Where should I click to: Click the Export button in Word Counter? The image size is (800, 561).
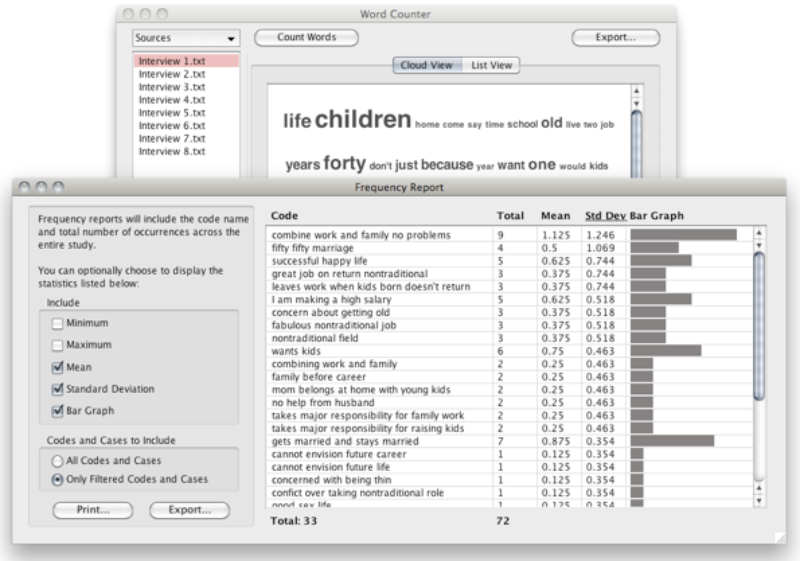615,37
